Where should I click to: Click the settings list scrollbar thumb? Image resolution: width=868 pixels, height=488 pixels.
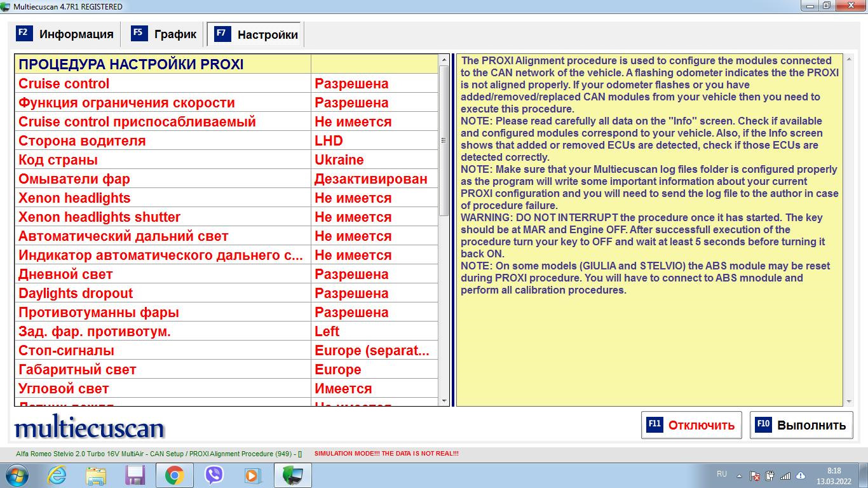tap(444, 140)
